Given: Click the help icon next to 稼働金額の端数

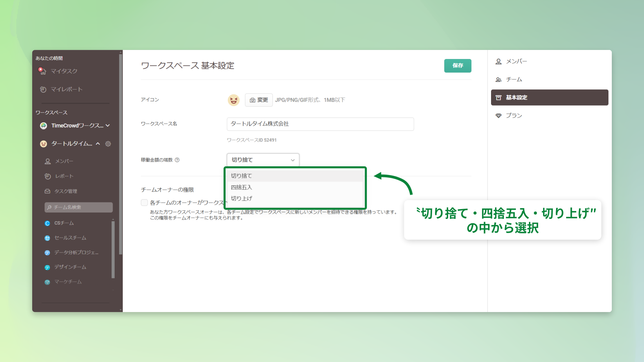Looking at the screenshot, I should (177, 160).
